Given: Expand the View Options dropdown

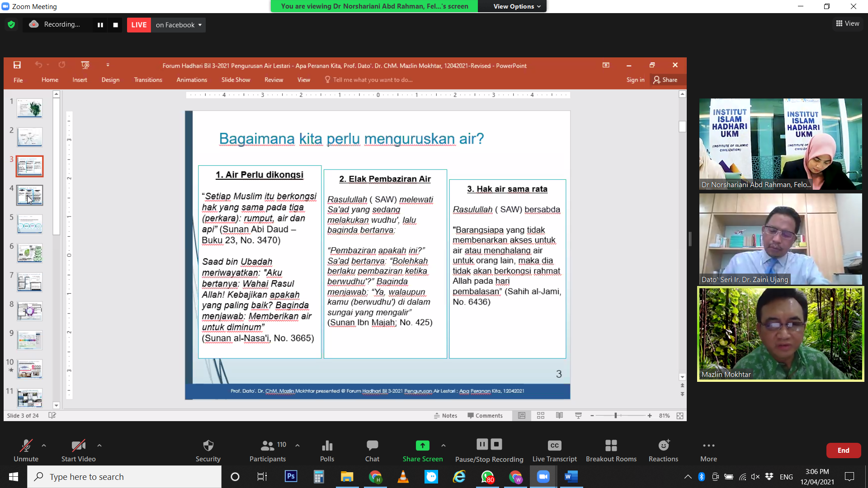Looking at the screenshot, I should coord(517,6).
